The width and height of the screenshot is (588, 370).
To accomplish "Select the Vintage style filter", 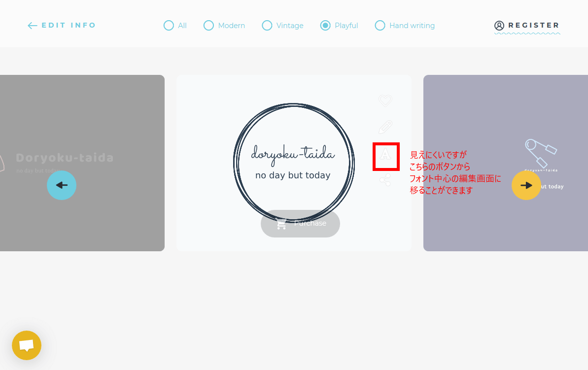I will (267, 26).
